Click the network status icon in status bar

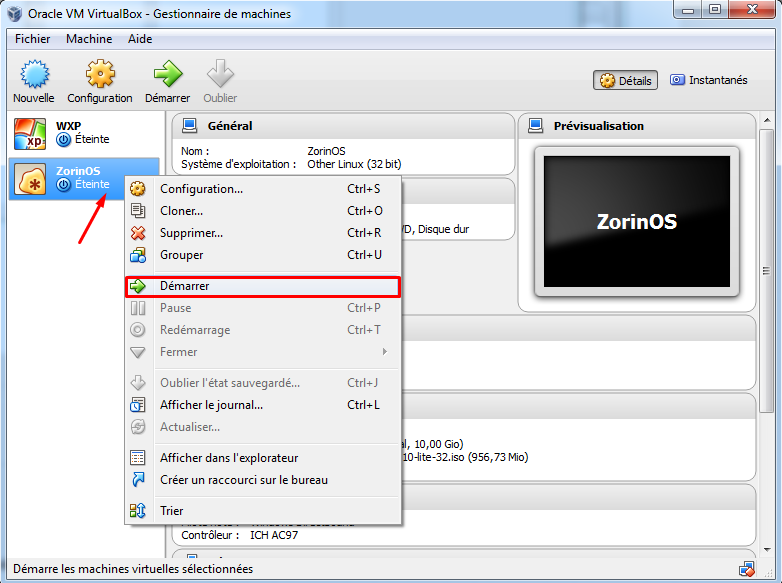(747, 569)
